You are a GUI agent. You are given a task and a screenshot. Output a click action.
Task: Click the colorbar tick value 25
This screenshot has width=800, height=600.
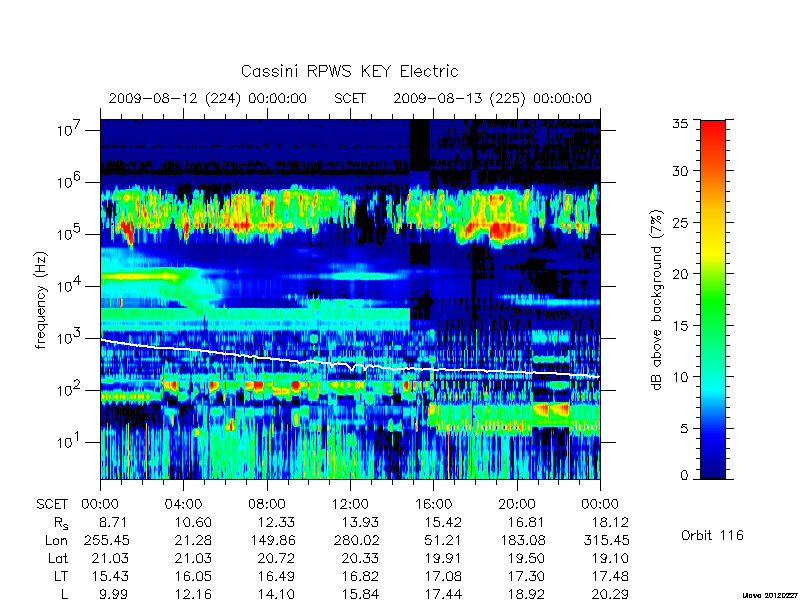(x=681, y=222)
